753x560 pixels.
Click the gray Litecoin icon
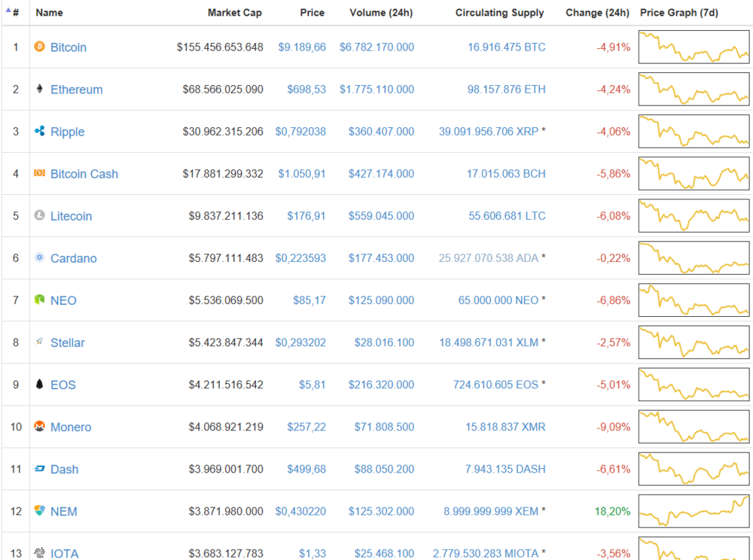point(39,215)
